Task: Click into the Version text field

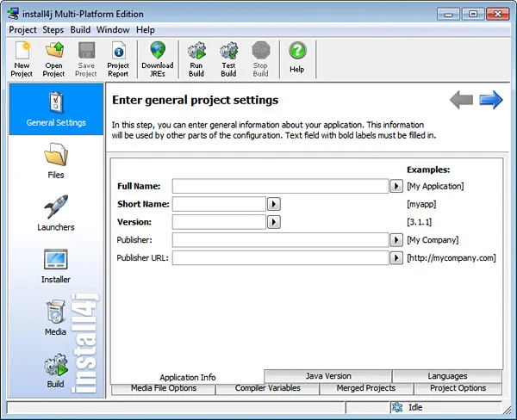Action: click(219, 222)
